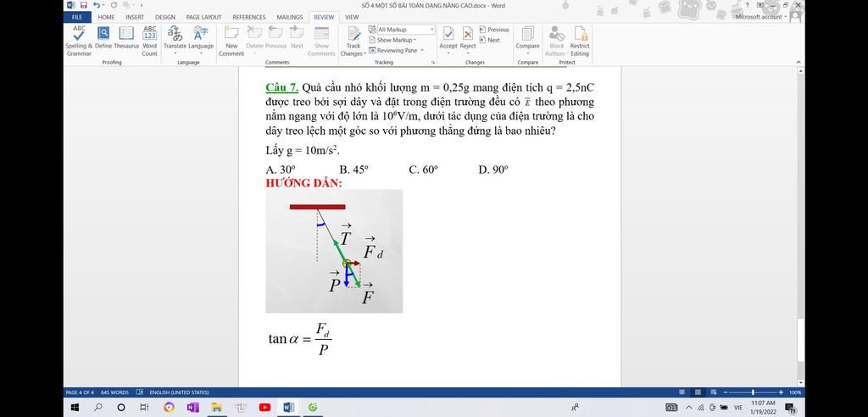Save the document from Quick Access
868x417 pixels.
pyautogui.click(x=84, y=5)
